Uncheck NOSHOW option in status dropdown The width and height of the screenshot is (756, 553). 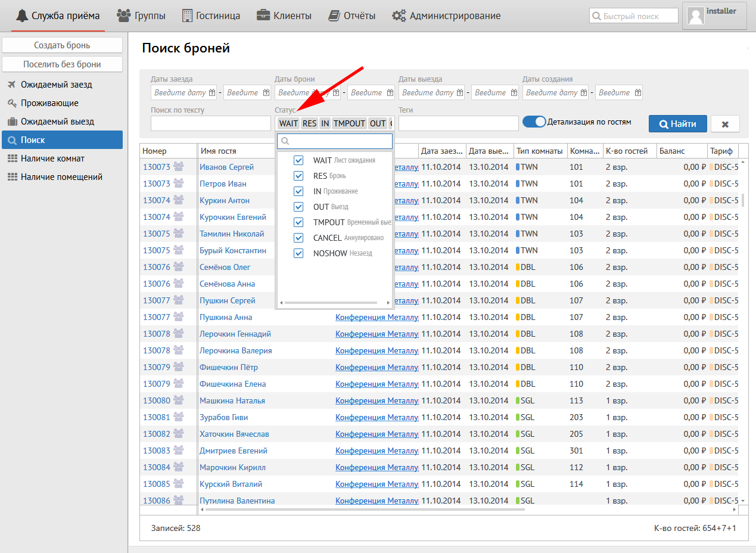click(x=299, y=253)
